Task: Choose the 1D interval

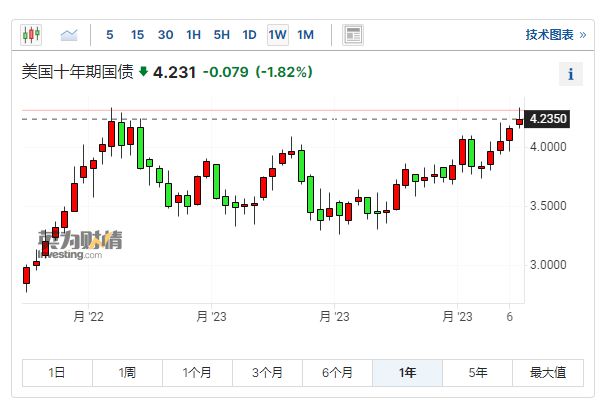Action: click(x=249, y=35)
